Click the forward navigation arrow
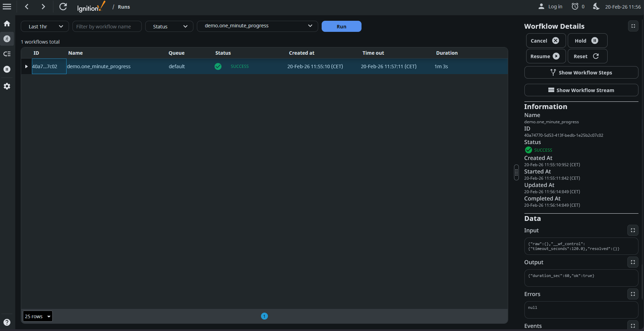The image size is (644, 331). (43, 7)
